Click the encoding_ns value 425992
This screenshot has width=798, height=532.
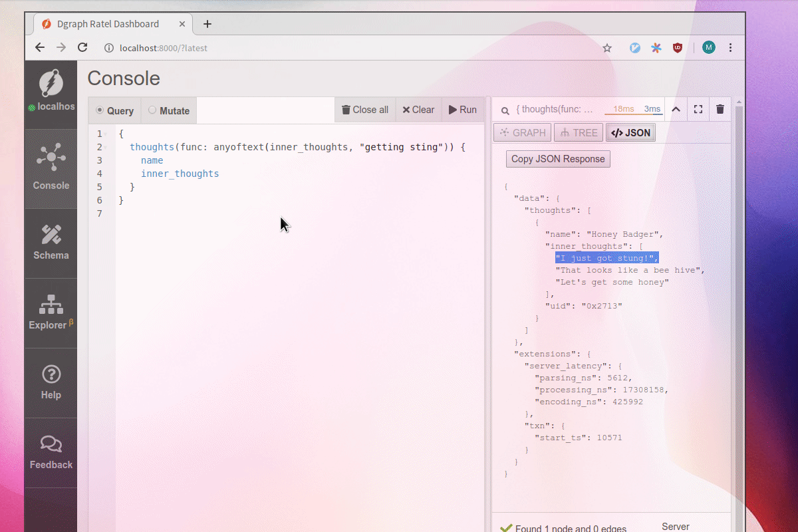tap(628, 402)
